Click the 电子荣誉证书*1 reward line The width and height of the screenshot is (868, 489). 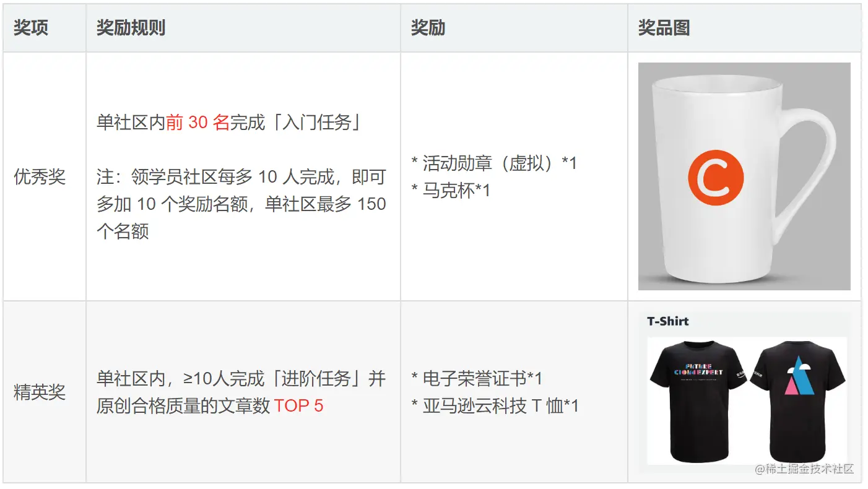pos(477,378)
